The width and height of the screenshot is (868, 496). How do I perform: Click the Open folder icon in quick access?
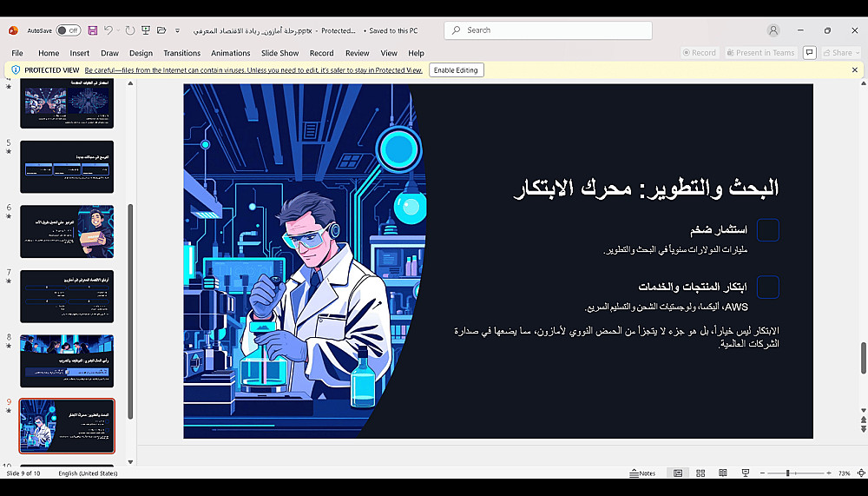pyautogui.click(x=161, y=30)
